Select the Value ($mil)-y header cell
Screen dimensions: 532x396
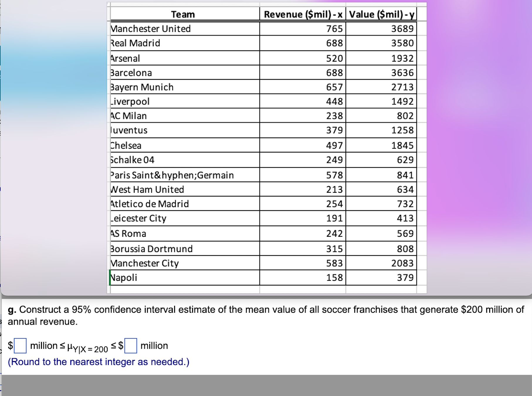[x=381, y=14]
